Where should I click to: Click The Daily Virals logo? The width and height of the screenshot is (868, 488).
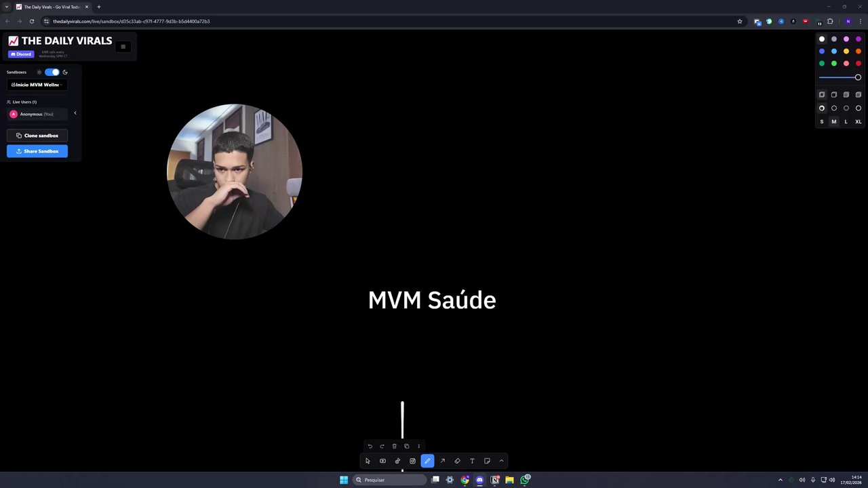[x=60, y=41]
